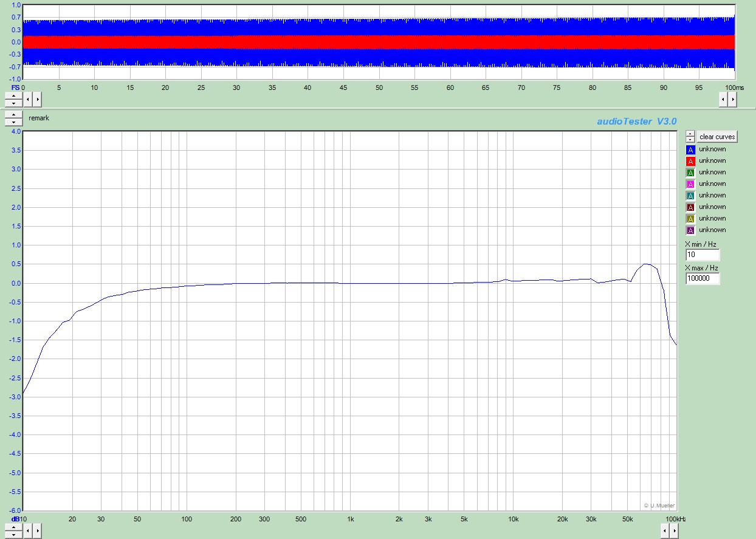Click the 100ms time axis label
The image size is (756, 539).
click(x=734, y=88)
